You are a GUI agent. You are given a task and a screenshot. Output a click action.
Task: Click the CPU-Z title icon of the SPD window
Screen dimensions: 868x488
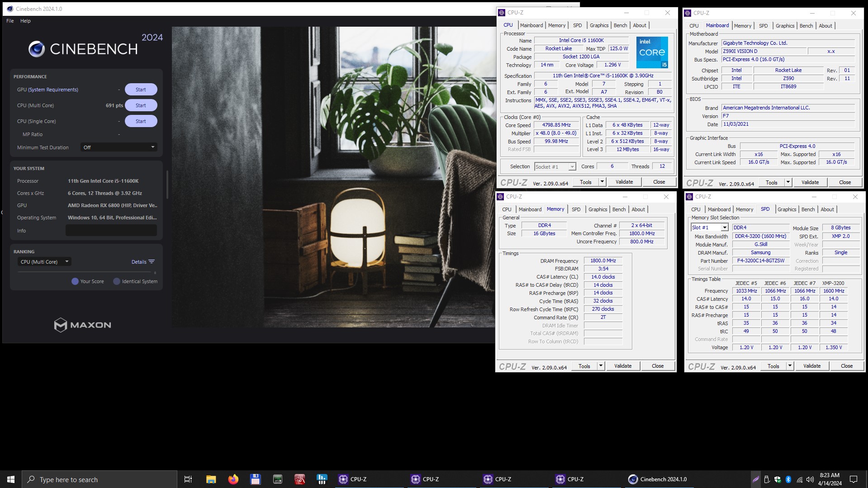point(689,197)
